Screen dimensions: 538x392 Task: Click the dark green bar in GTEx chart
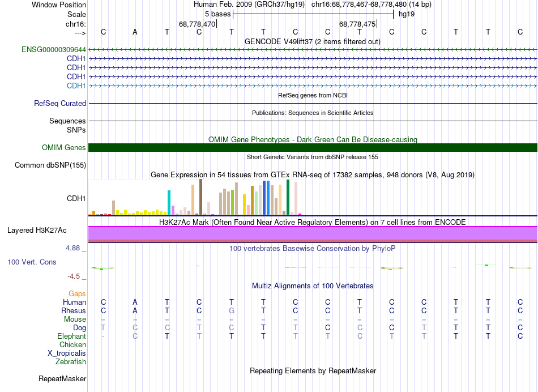pyautogui.click(x=288, y=197)
